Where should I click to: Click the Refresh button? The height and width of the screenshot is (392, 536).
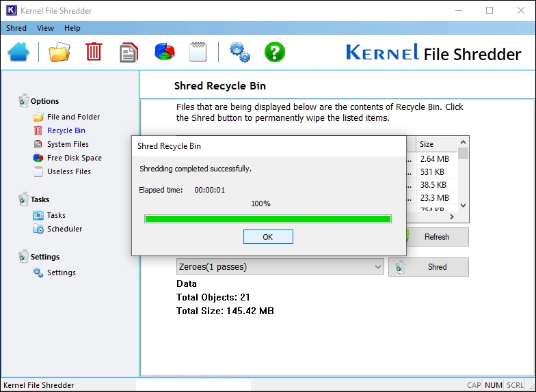[436, 237]
